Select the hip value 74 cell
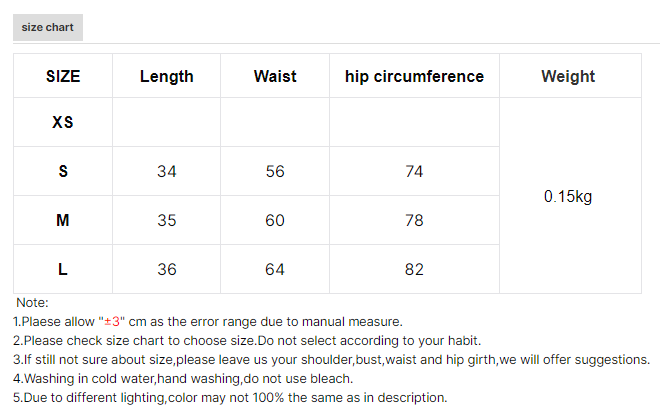Viewport: 660px width, 416px height. pyautogui.click(x=414, y=172)
